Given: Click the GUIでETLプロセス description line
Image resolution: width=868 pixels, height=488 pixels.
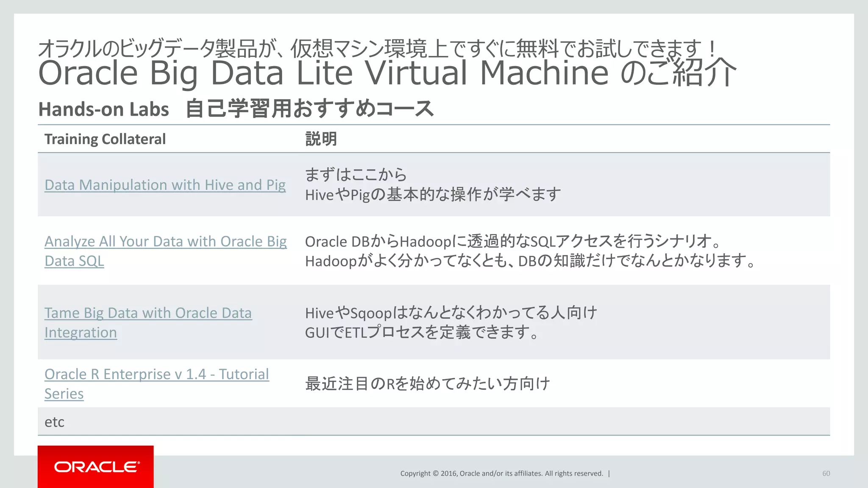Looking at the screenshot, I should [422, 333].
